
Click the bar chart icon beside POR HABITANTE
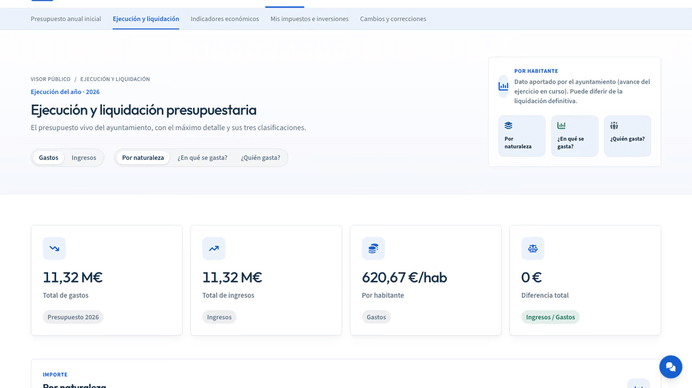pos(503,87)
